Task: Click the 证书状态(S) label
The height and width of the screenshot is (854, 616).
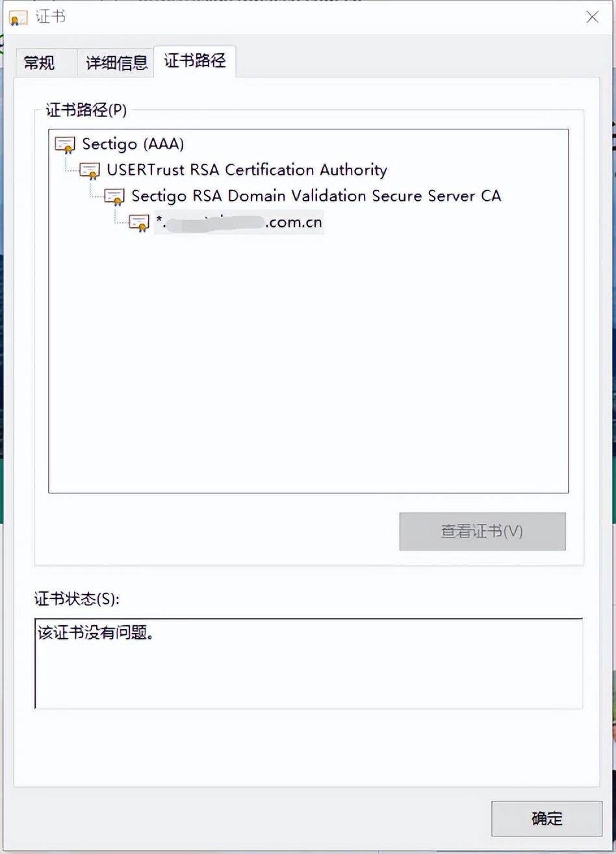Action: pos(77,599)
